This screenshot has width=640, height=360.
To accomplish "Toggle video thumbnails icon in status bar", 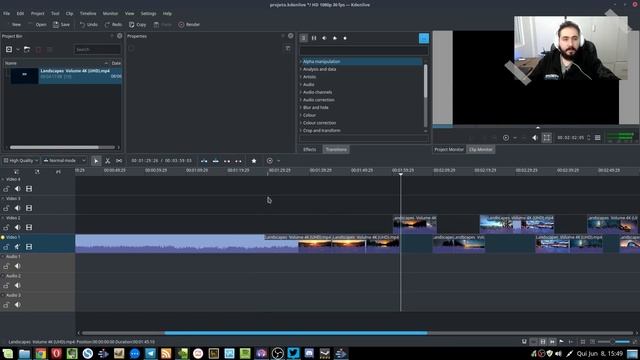I will (x=543, y=342).
